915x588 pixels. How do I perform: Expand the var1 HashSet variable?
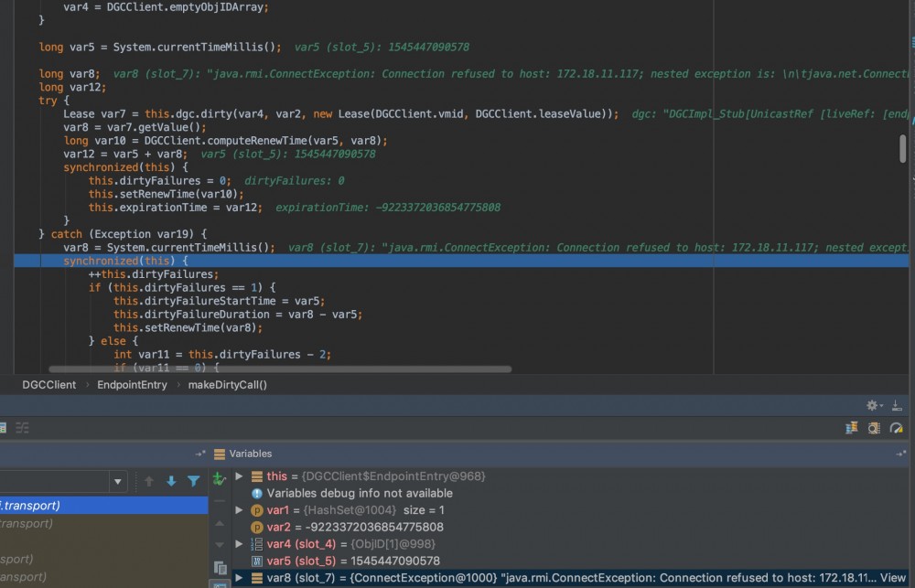[239, 509]
